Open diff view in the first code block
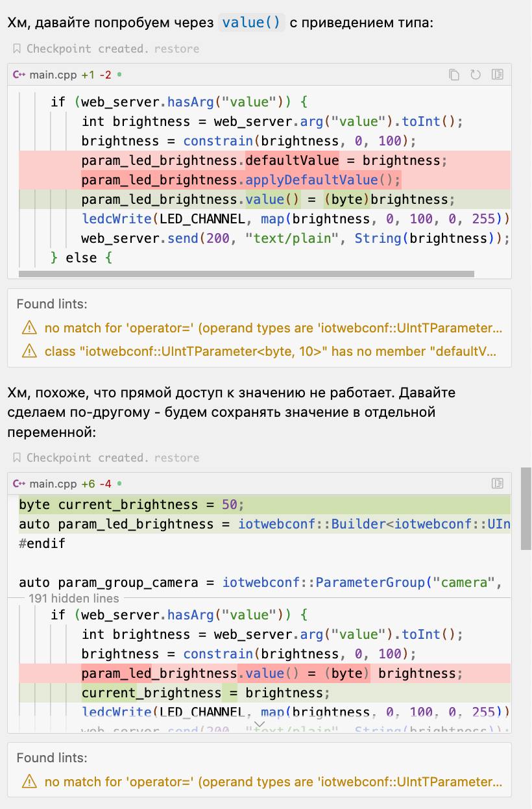Image resolution: width=532 pixels, height=809 pixels. click(x=498, y=75)
